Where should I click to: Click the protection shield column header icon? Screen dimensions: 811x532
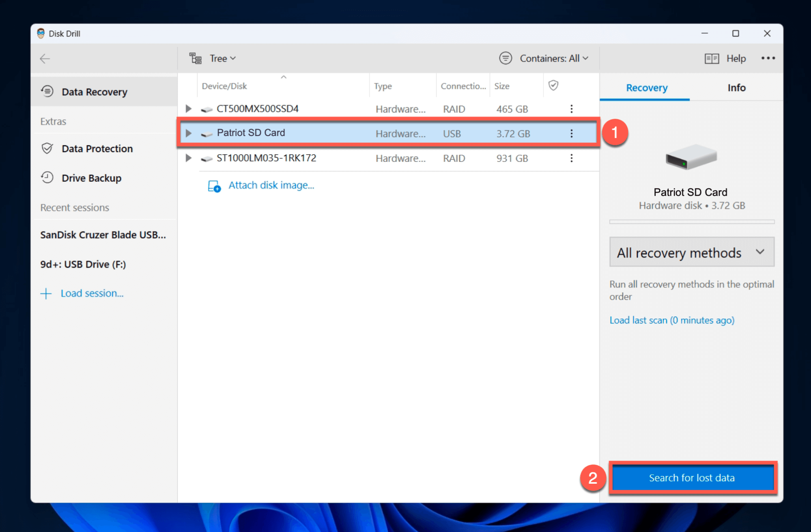tap(553, 85)
